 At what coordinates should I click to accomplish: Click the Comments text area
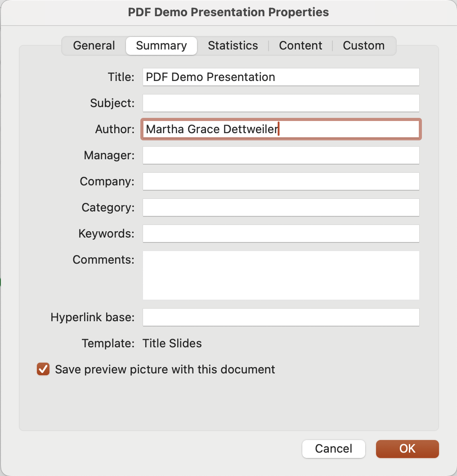[x=281, y=275]
